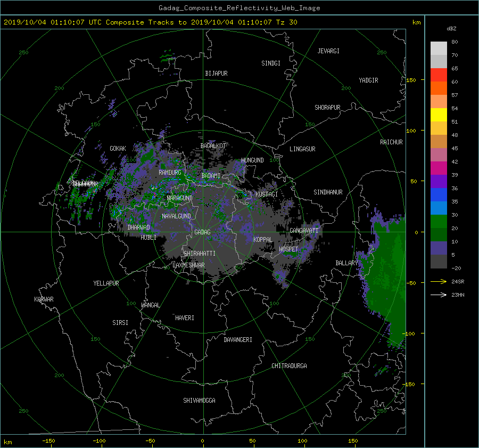Click the DHARWAD city label

pyautogui.click(x=139, y=227)
